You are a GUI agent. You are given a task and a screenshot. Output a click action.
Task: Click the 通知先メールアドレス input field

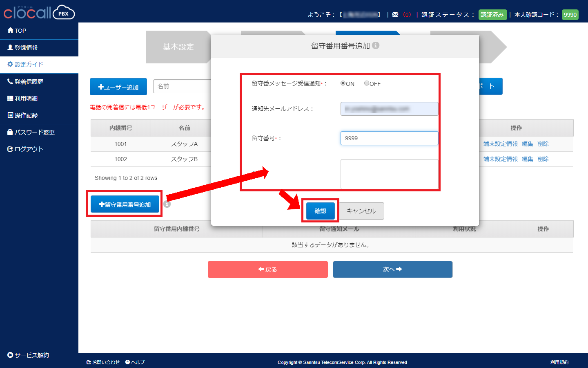(x=389, y=109)
